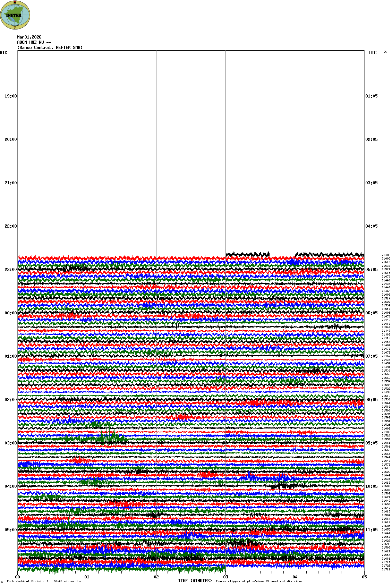Click the Each Vertical Division scale note
Image resolution: width=392 pixels, height=586 pixels.
[x=44, y=581]
